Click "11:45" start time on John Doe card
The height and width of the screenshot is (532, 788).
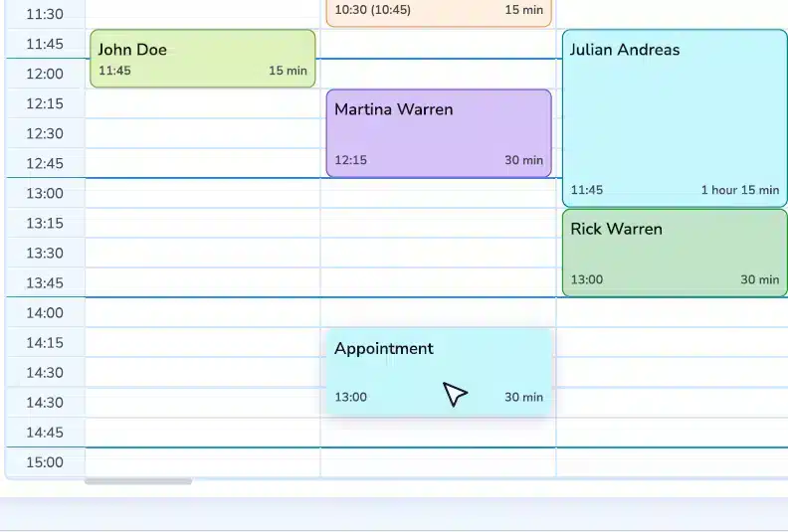114,71
